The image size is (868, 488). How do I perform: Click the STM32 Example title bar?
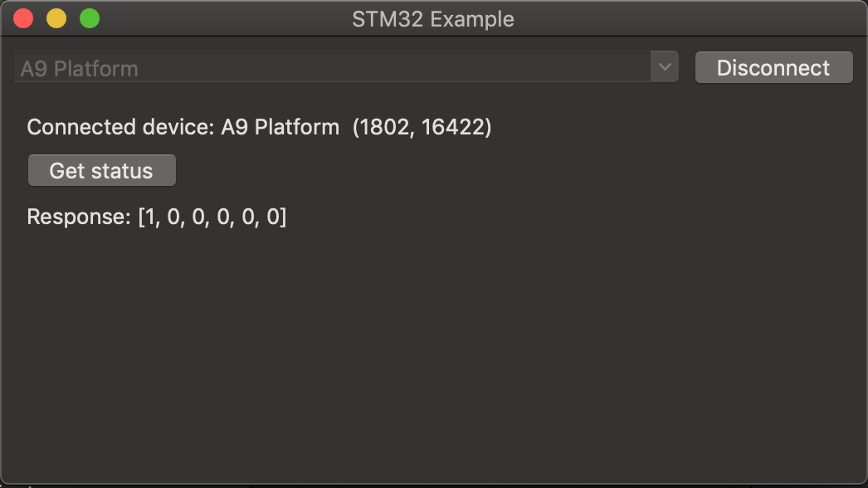coord(434,18)
